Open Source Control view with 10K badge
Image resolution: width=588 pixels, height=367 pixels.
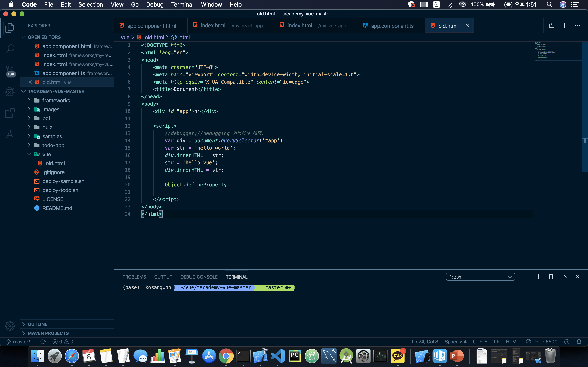[x=10, y=70]
